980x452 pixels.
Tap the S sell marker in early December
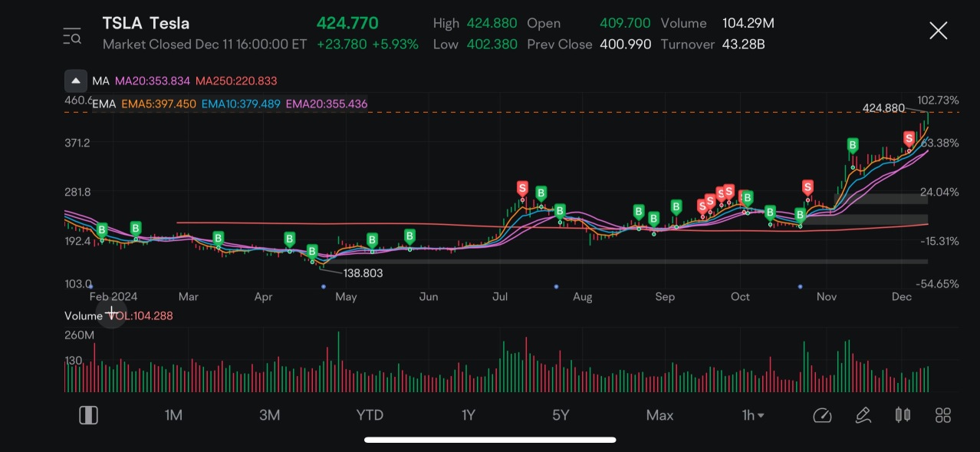click(909, 138)
